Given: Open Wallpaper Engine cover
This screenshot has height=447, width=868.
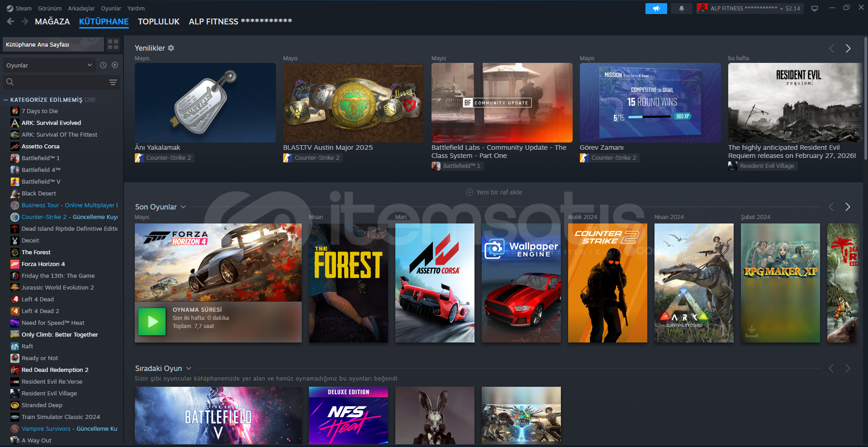Looking at the screenshot, I should tap(521, 283).
